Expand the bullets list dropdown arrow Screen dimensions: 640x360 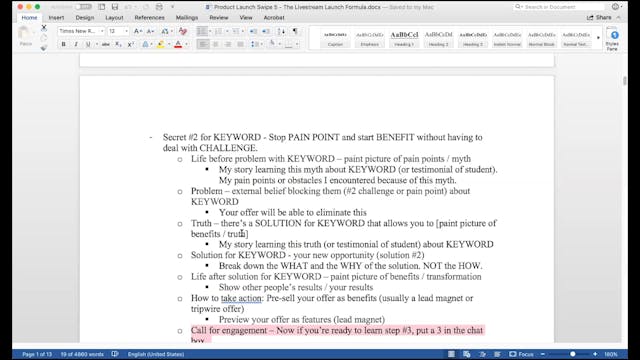[210, 31]
